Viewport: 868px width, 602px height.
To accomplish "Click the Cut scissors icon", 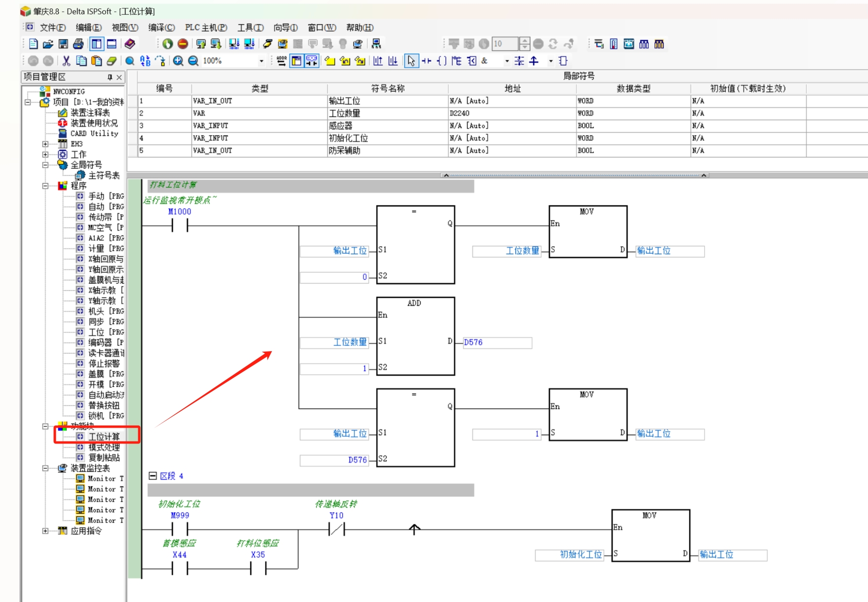I will 66,61.
